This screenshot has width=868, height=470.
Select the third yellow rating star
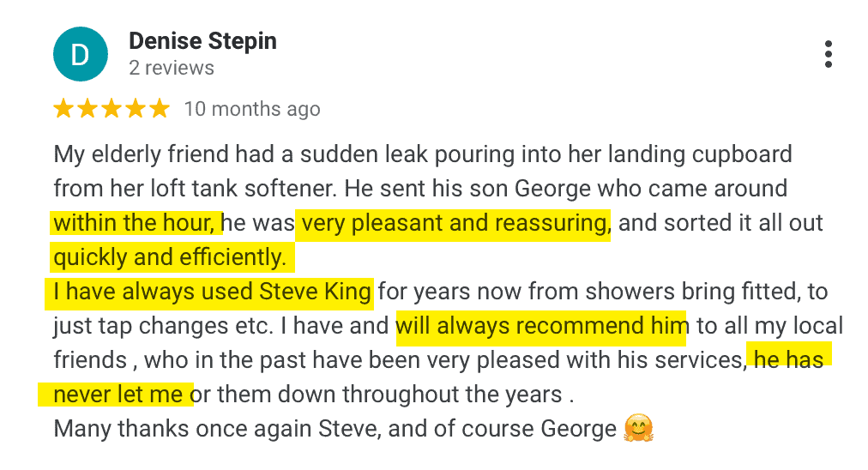(112, 109)
